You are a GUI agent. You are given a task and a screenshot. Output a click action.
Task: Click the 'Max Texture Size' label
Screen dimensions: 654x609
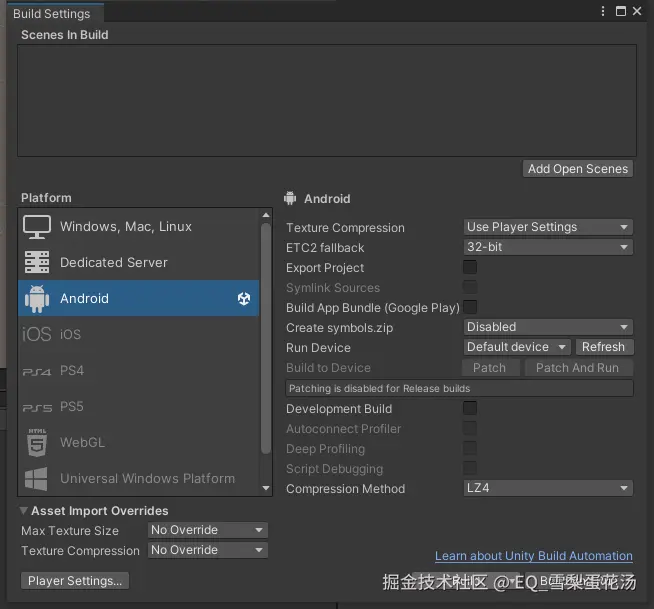point(70,531)
